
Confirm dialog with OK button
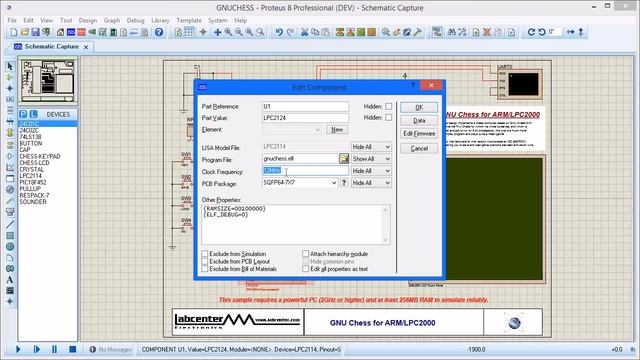pyautogui.click(x=419, y=107)
